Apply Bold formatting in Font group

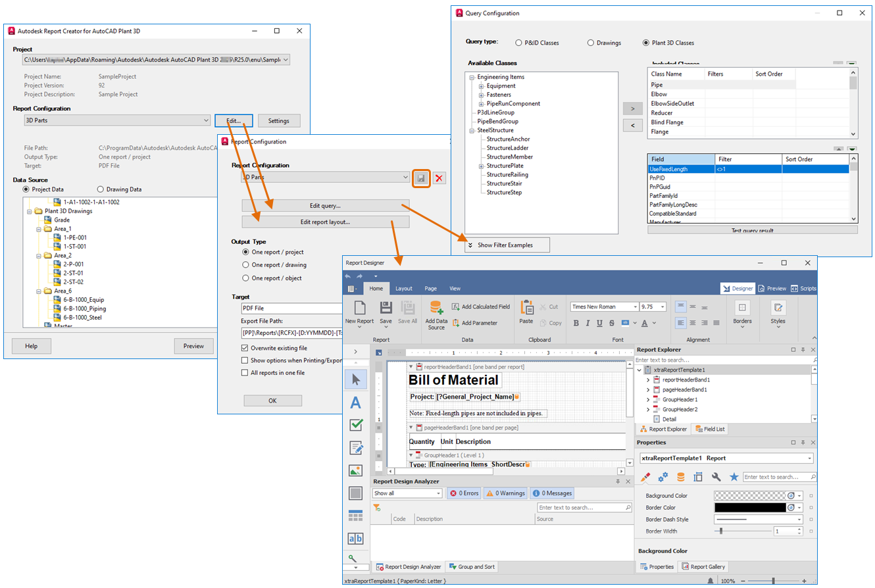tap(576, 323)
